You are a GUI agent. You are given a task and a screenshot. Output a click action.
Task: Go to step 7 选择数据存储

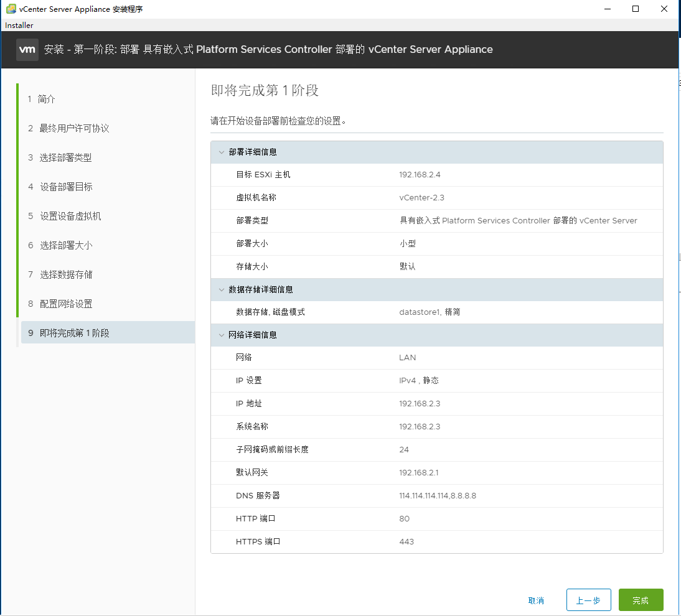pyautogui.click(x=60, y=275)
